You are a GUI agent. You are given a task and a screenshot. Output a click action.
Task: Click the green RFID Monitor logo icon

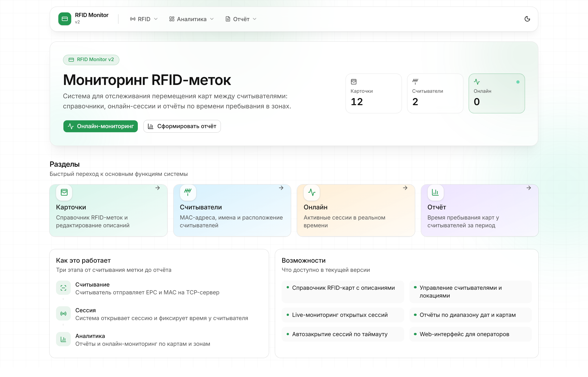(x=65, y=19)
